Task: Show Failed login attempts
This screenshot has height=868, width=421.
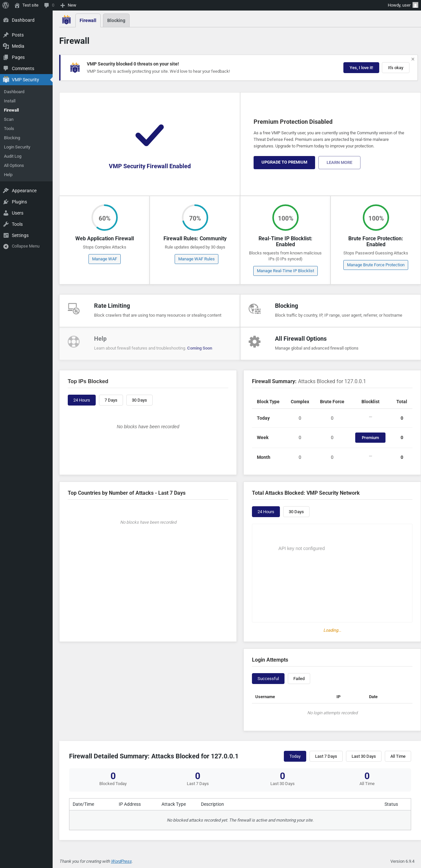Action: click(299, 679)
